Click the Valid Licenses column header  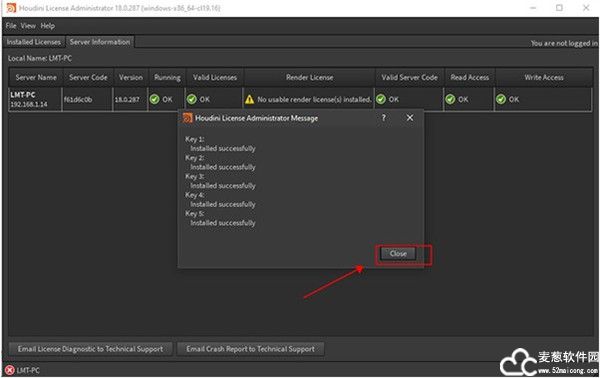click(215, 77)
